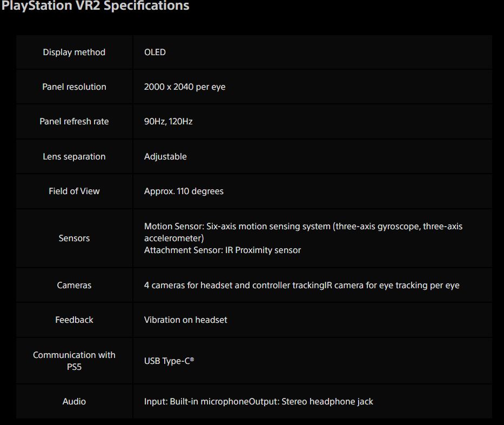Select the Panel refresh rate label

[x=74, y=121]
